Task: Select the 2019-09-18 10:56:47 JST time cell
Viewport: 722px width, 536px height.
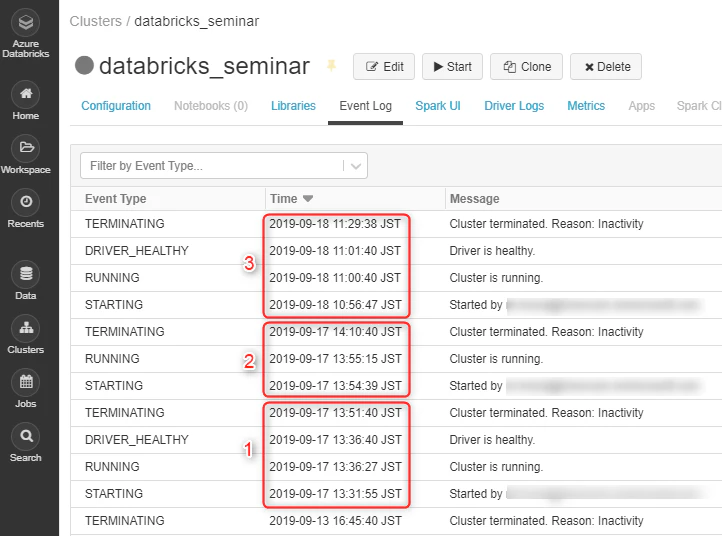Action: coord(335,305)
